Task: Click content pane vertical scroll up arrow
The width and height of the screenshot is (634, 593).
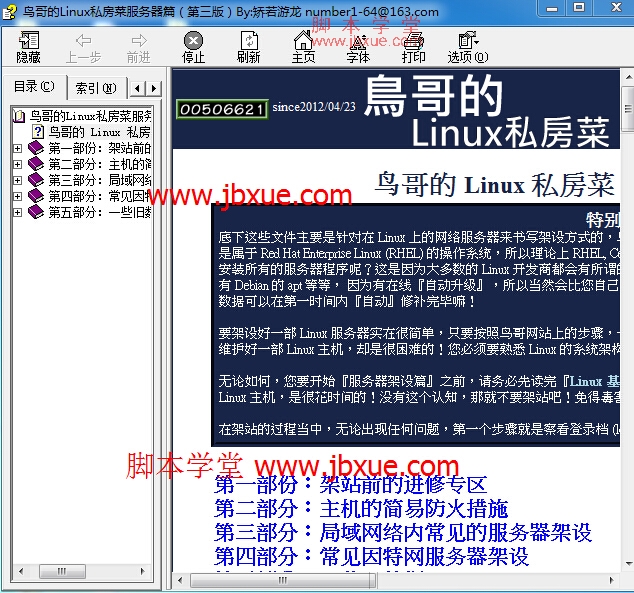Action: tap(628, 77)
